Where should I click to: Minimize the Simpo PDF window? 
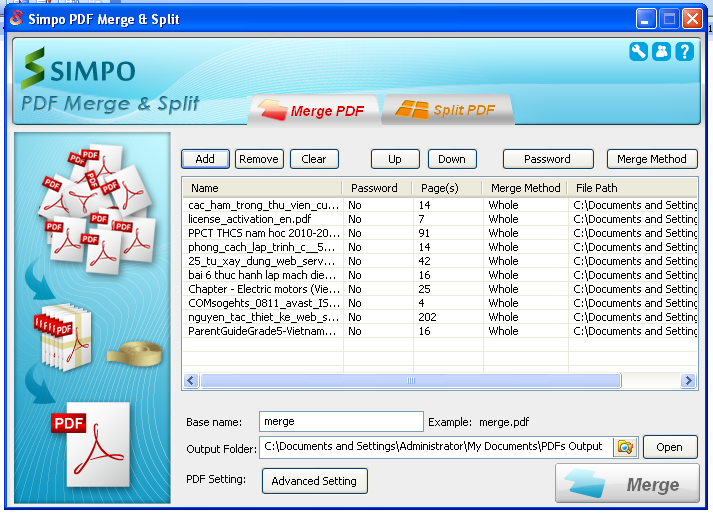pyautogui.click(x=646, y=19)
